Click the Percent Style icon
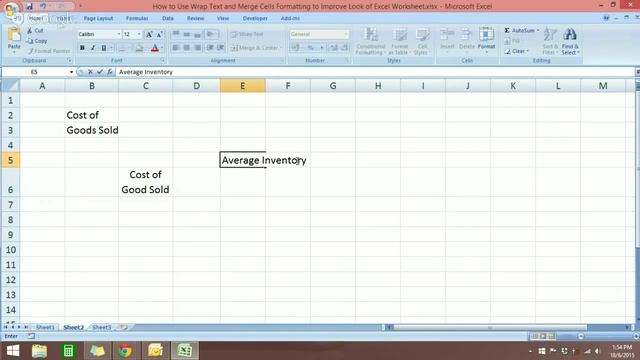640x360 pixels. point(311,48)
